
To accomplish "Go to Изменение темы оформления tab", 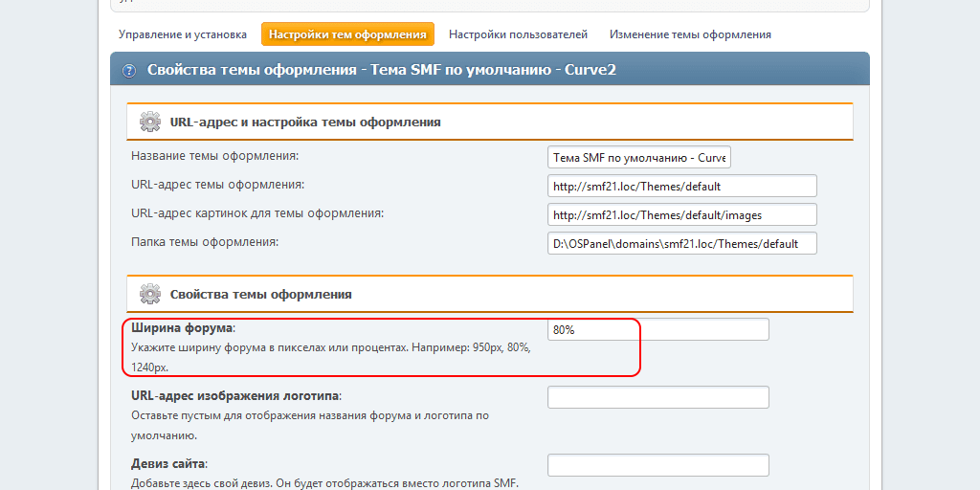I will pyautogui.click(x=690, y=34).
